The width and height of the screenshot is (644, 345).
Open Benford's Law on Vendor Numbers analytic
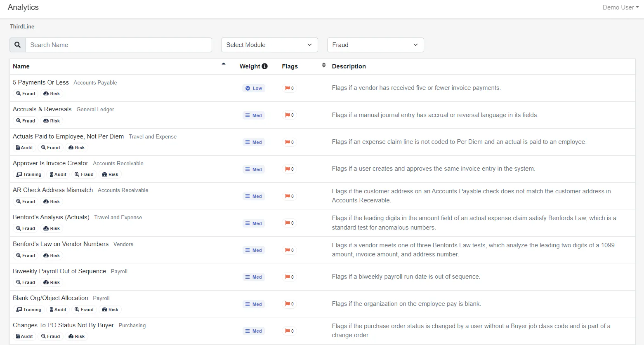point(61,244)
